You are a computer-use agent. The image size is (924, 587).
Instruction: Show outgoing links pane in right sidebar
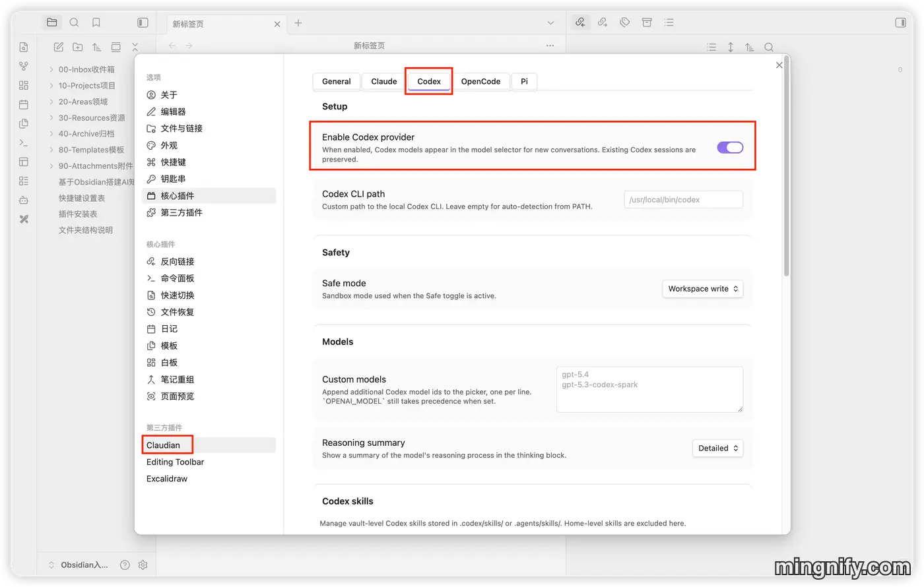tap(603, 22)
